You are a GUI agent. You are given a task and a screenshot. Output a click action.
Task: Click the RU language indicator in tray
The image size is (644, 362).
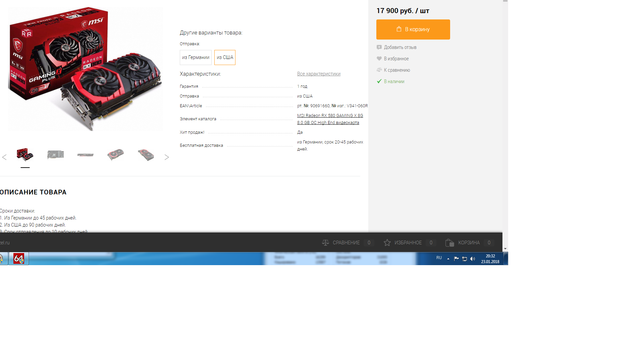439,258
